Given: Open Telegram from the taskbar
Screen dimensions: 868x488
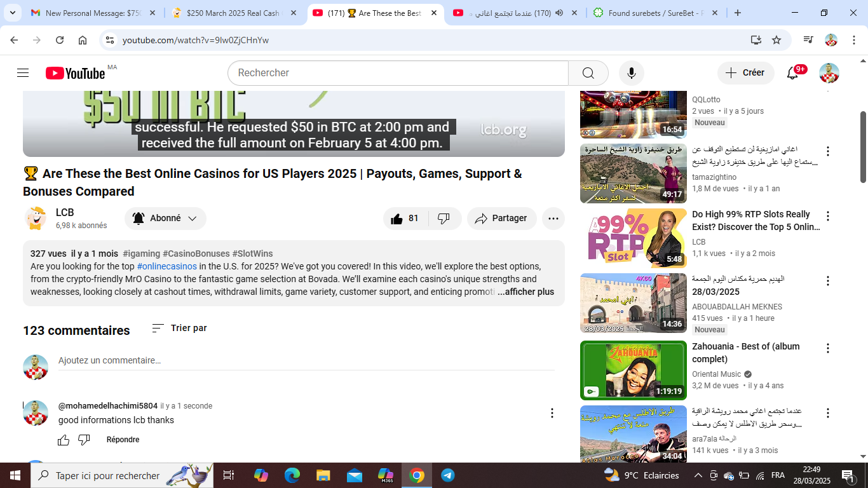Looking at the screenshot, I should tap(448, 475).
